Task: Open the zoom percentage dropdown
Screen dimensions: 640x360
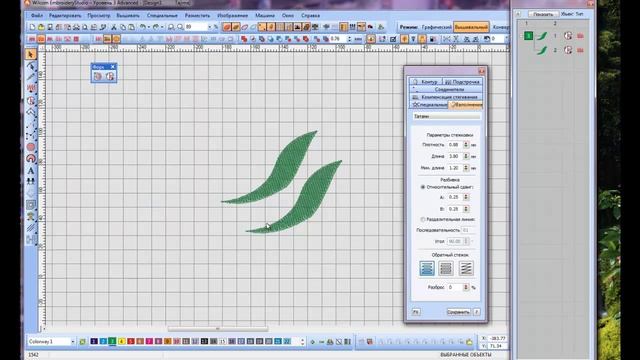Action: click(210, 27)
